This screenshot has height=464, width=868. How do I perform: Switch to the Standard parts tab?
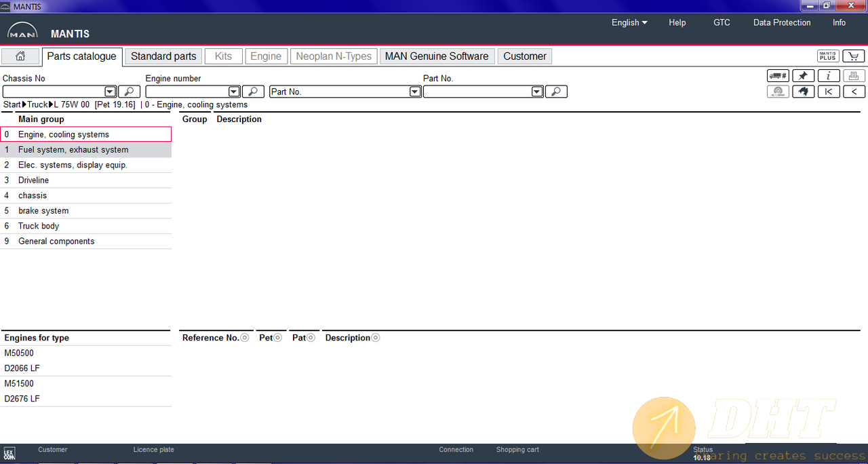163,56
